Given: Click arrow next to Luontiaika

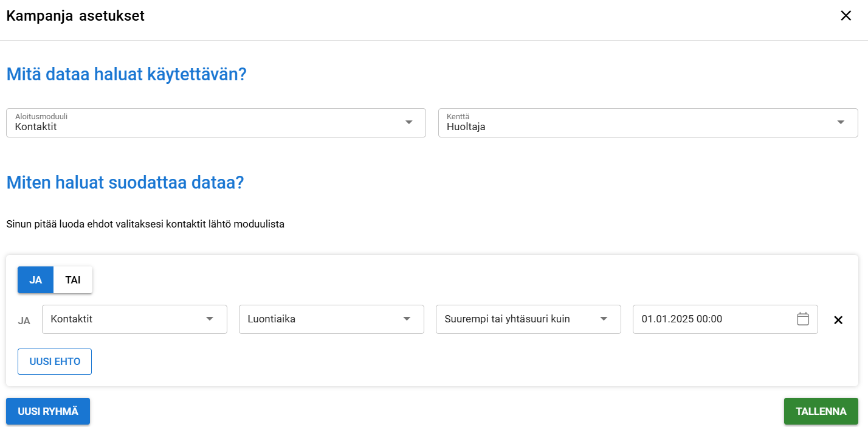Looking at the screenshot, I should click(x=407, y=319).
